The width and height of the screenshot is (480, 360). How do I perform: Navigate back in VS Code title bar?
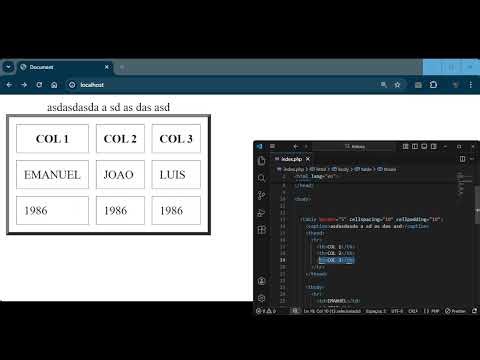(296, 146)
